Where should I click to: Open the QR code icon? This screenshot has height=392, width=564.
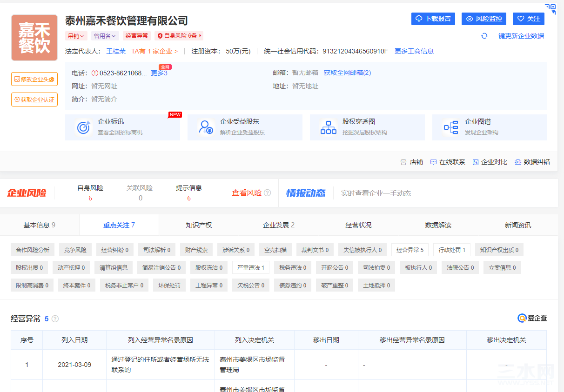[x=551, y=9]
